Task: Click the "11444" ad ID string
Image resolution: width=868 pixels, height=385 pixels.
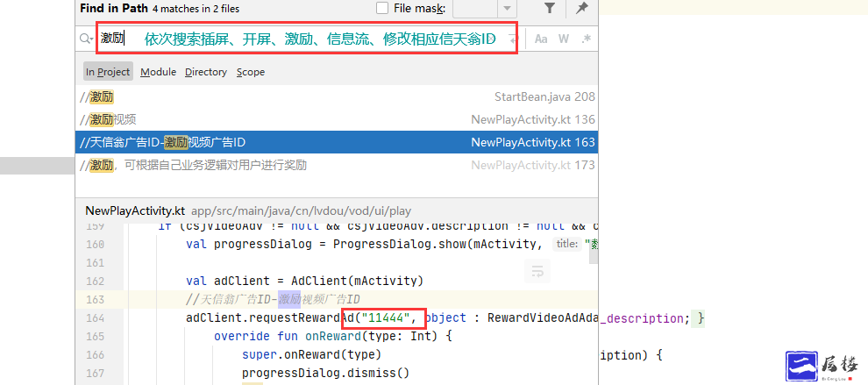Action: click(385, 318)
